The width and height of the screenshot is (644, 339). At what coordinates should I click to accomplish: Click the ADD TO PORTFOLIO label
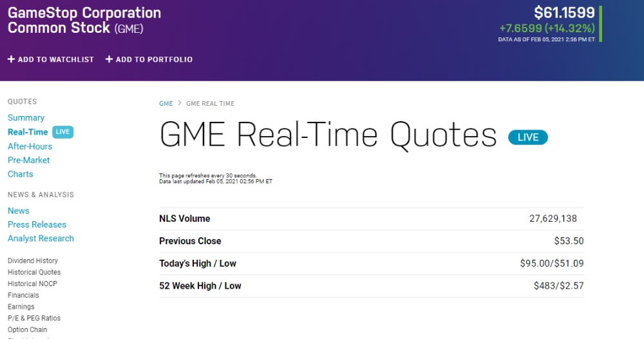click(x=154, y=59)
